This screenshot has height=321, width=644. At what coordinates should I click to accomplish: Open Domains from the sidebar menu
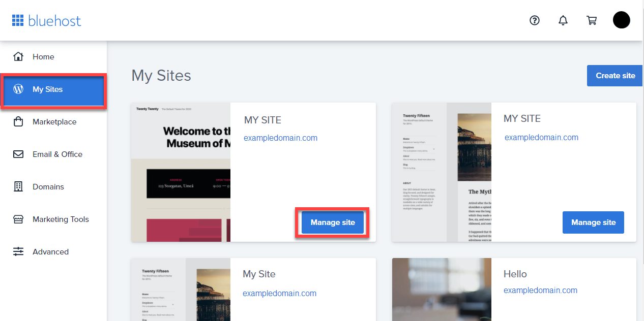(x=48, y=187)
